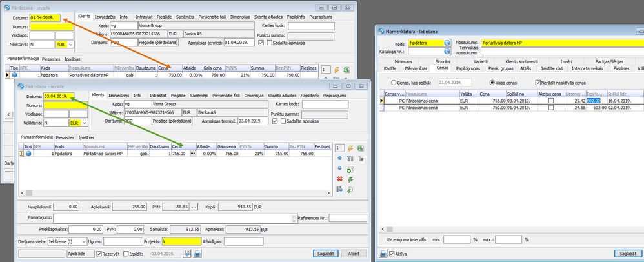Click the Priekšapmaksa input field
Image resolution: width=644 pixels, height=262 pixels.
click(86, 229)
